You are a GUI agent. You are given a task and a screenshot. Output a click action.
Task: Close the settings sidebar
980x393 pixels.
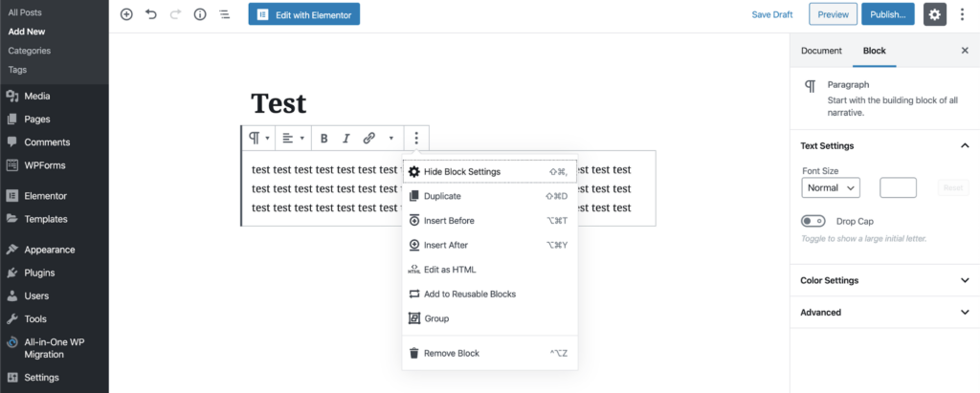click(965, 51)
